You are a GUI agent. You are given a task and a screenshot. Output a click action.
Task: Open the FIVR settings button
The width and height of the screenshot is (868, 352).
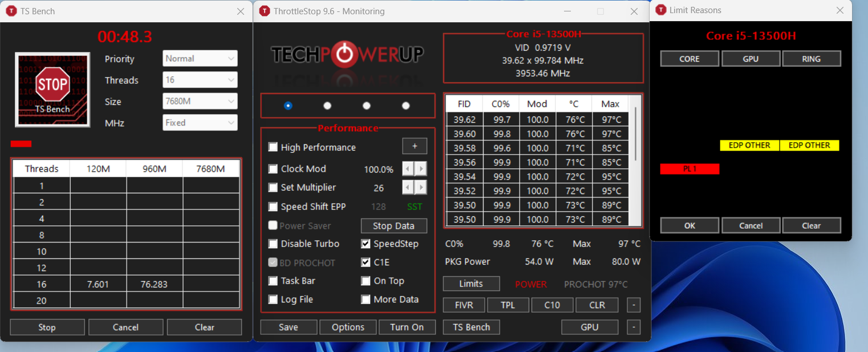pyautogui.click(x=464, y=305)
